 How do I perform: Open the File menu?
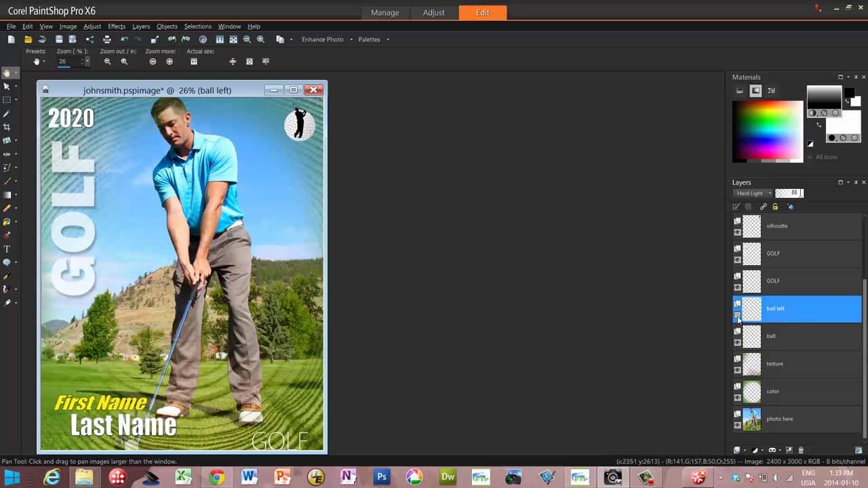point(12,26)
